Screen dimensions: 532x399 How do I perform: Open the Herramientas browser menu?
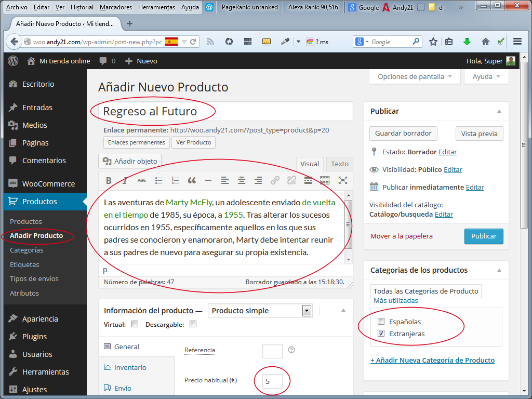coord(156,7)
